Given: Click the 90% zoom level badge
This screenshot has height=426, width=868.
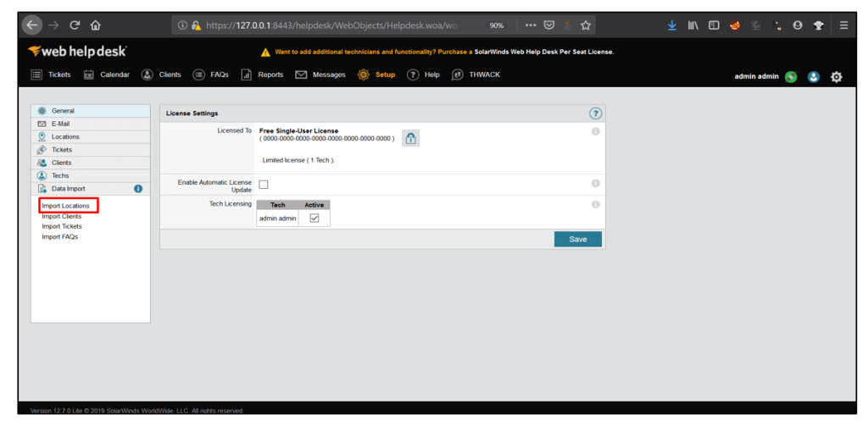Looking at the screenshot, I should (x=497, y=25).
